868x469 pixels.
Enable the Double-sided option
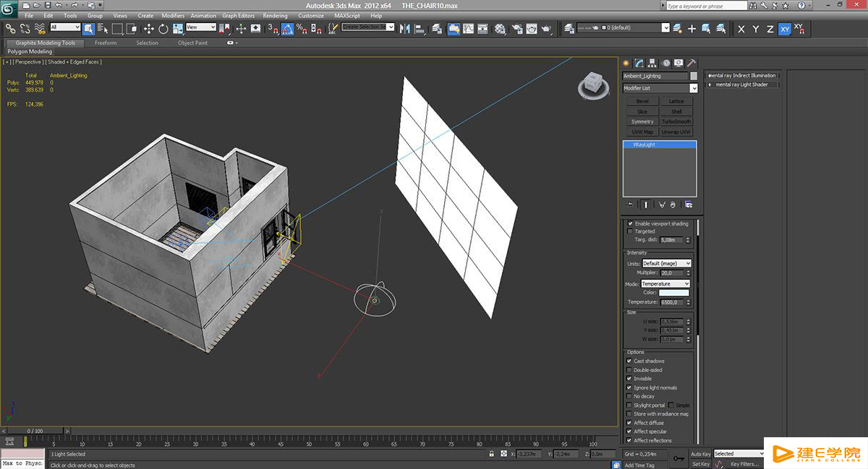(x=629, y=370)
